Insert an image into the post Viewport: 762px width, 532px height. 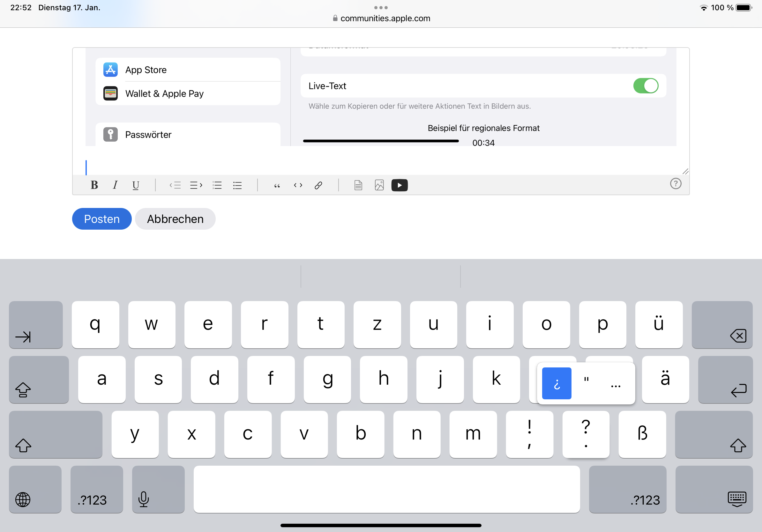(x=379, y=185)
